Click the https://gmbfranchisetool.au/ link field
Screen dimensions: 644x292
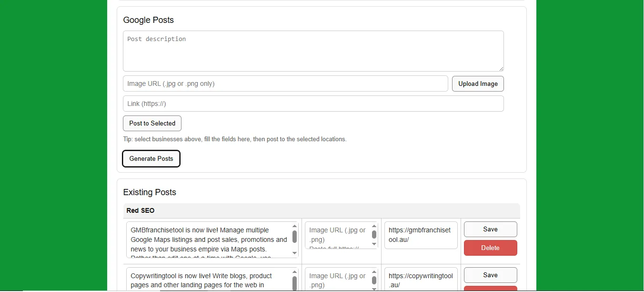point(421,235)
